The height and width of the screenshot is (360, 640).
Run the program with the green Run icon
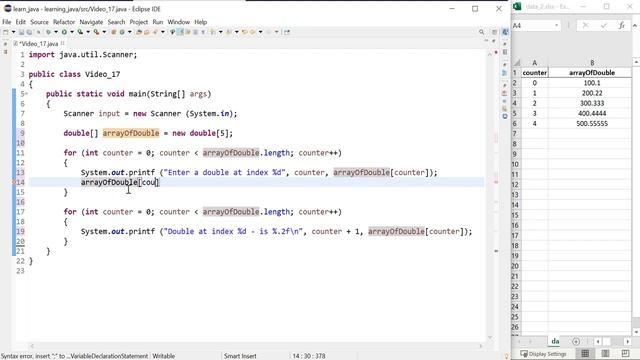(x=64, y=32)
